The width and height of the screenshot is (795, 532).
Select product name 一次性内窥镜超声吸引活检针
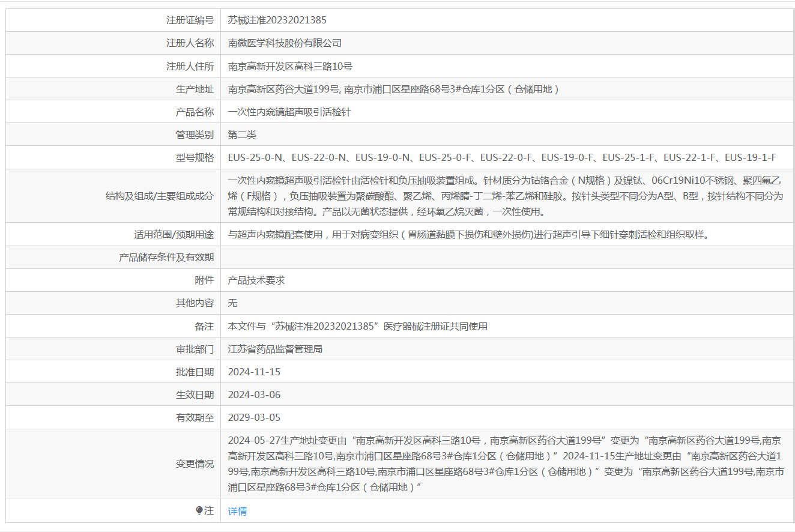[289, 112]
